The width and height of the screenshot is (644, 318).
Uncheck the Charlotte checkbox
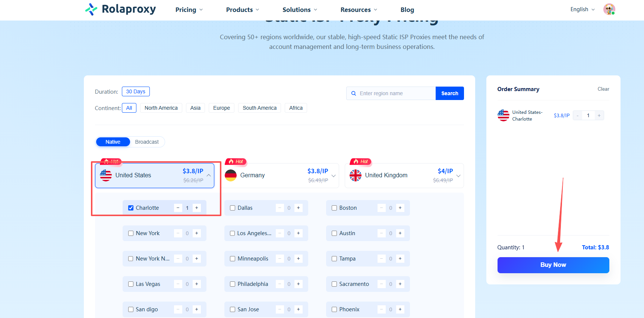coord(131,208)
